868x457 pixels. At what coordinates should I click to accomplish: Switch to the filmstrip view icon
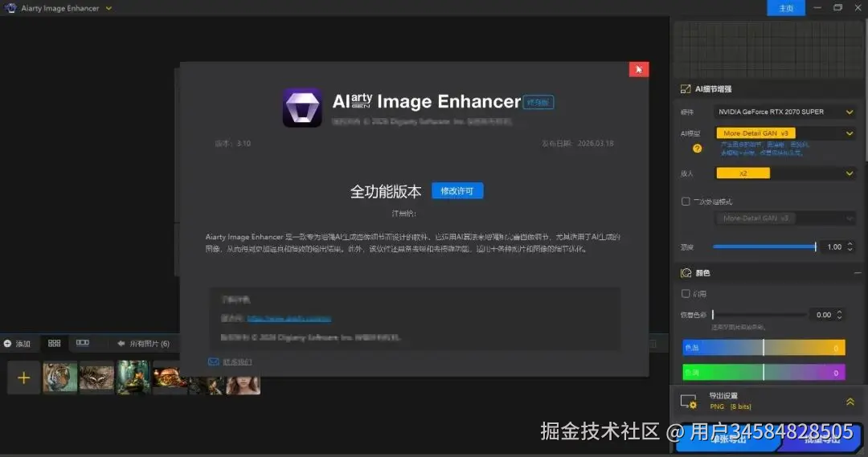[83, 343]
